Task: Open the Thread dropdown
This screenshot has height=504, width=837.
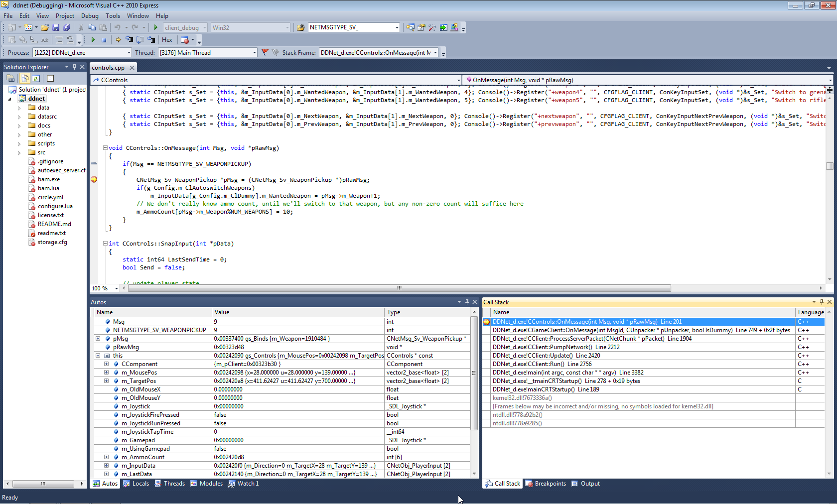Action: pyautogui.click(x=254, y=53)
